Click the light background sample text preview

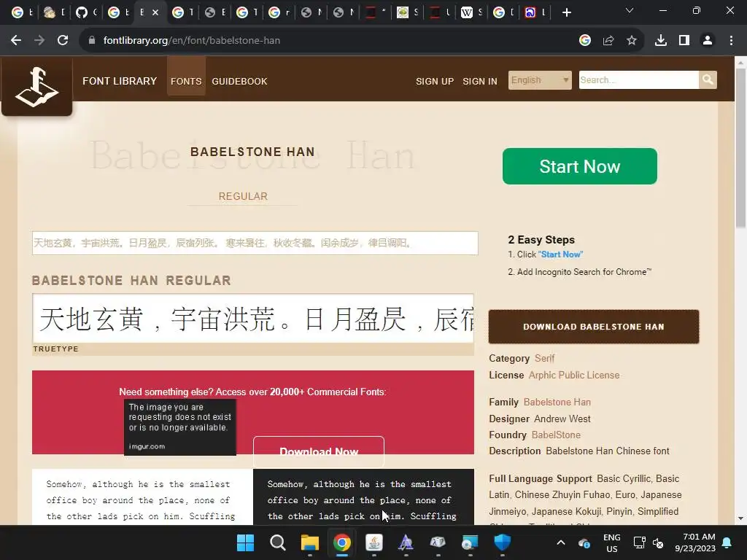142,497
